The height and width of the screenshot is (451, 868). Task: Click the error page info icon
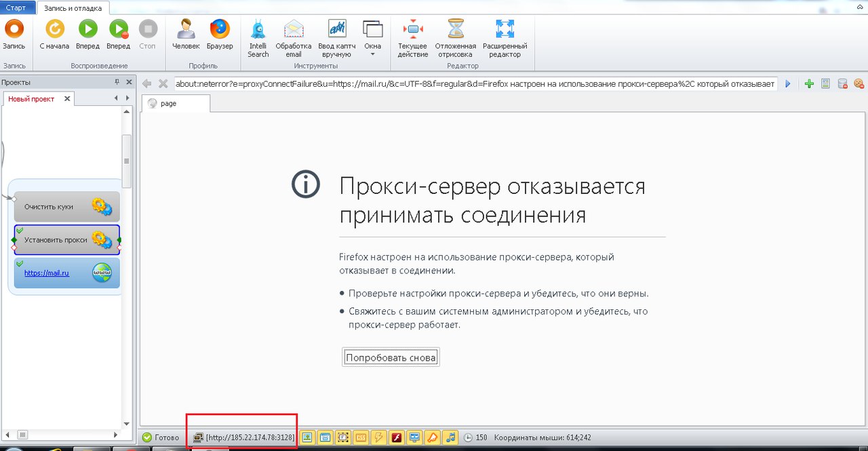tap(305, 184)
